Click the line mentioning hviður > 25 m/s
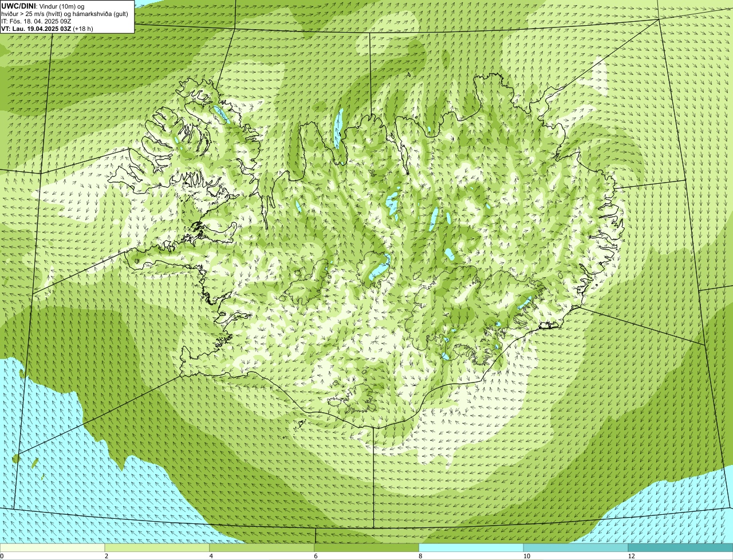 65,13
